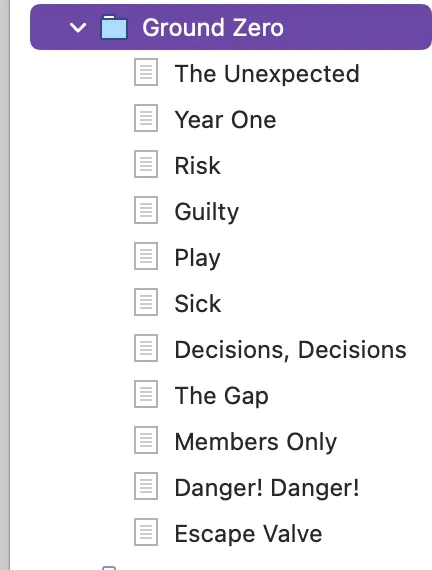This screenshot has height=570, width=432.
Task: Click the document icon next to Play
Action: (146, 256)
